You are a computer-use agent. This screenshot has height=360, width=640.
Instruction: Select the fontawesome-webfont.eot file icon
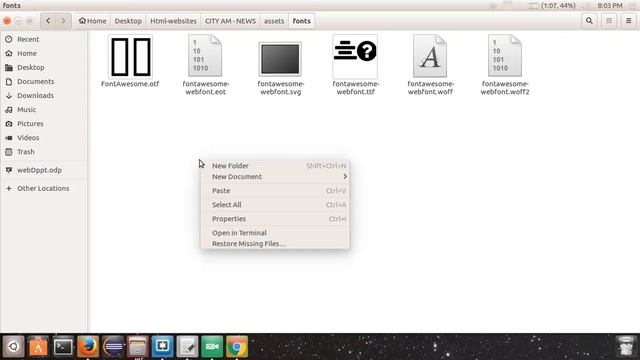205,56
